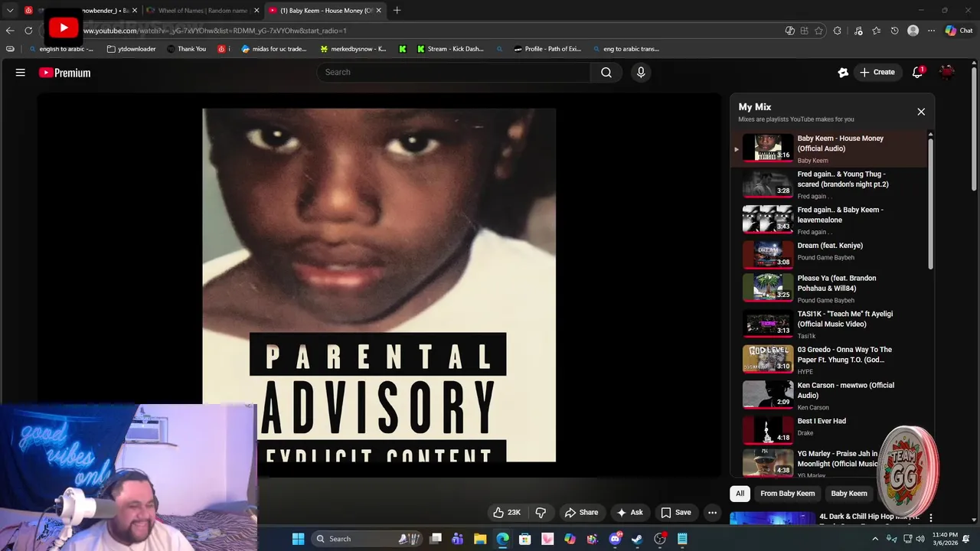Select the current House Money playlist item
980x551 pixels.
828,149
